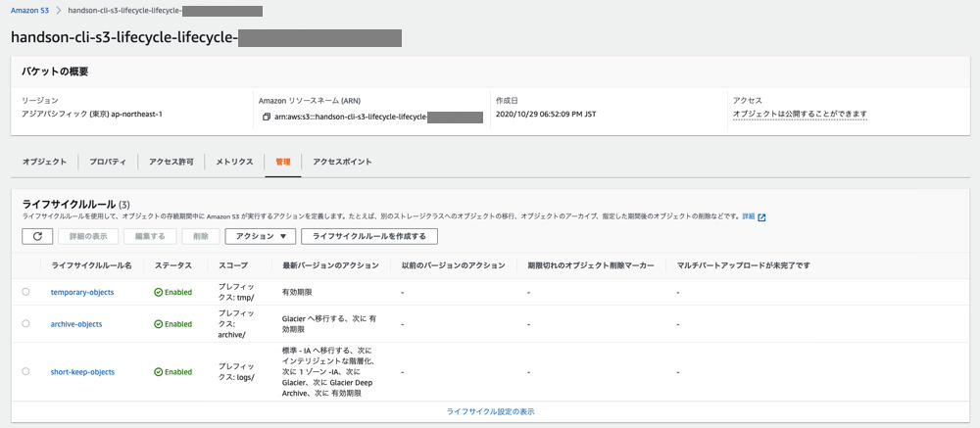Click ライフサイクル設定の表示 link

click(x=490, y=412)
